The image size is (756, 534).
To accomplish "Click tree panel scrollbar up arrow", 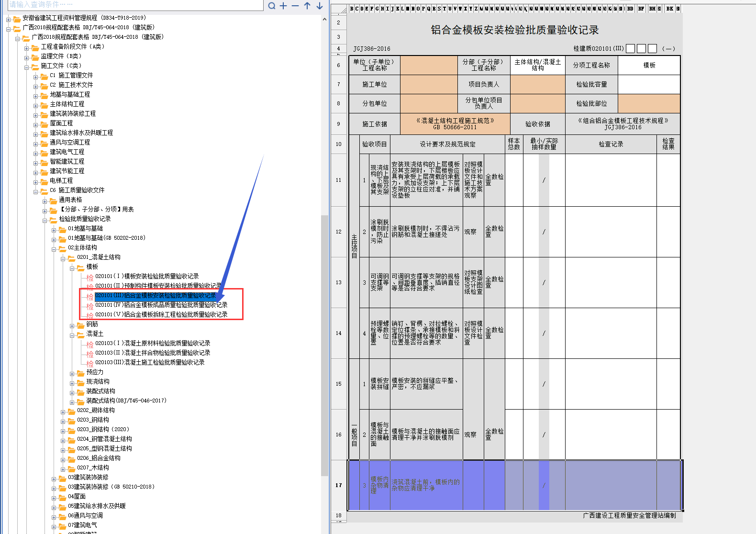I will pos(325,20).
